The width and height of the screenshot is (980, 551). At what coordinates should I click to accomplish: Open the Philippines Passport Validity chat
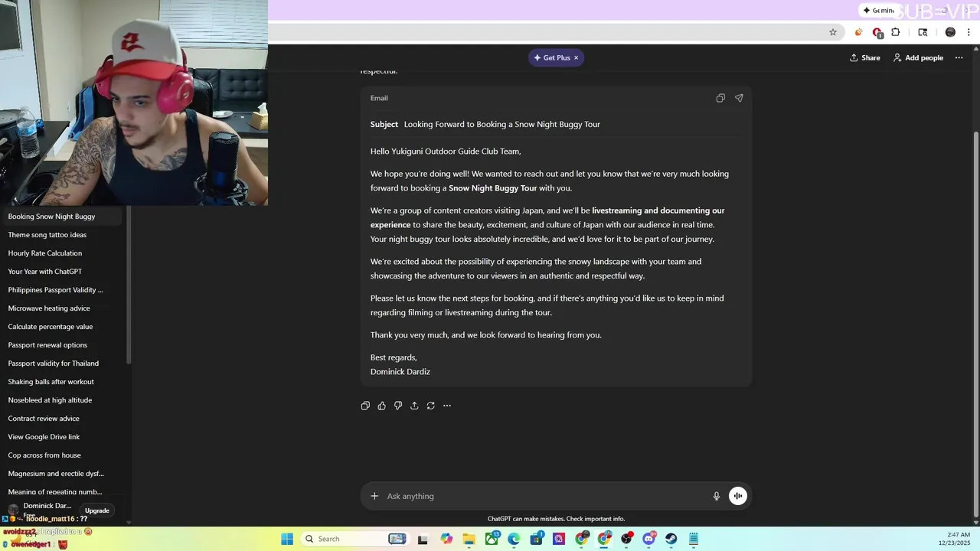(60, 290)
